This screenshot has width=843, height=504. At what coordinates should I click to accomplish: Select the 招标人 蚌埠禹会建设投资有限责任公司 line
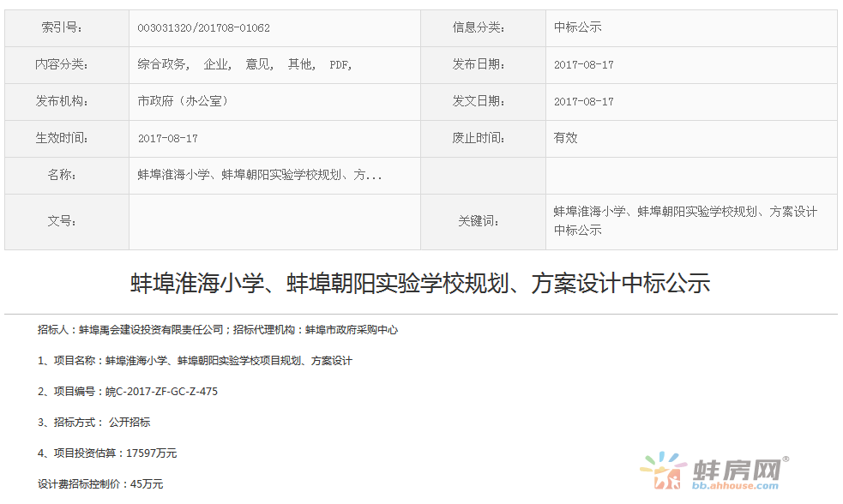(x=218, y=330)
